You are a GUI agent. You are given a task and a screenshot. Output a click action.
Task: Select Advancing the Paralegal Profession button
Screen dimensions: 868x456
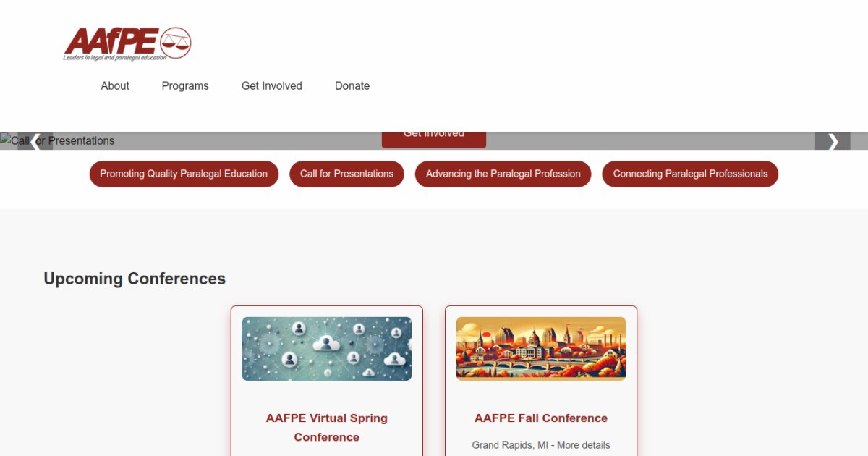pos(503,174)
